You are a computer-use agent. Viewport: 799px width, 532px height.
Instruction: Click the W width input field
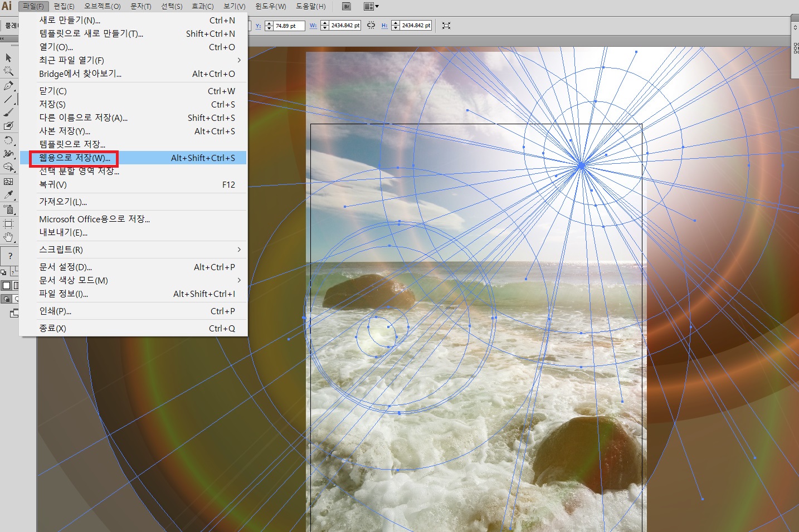[345, 26]
